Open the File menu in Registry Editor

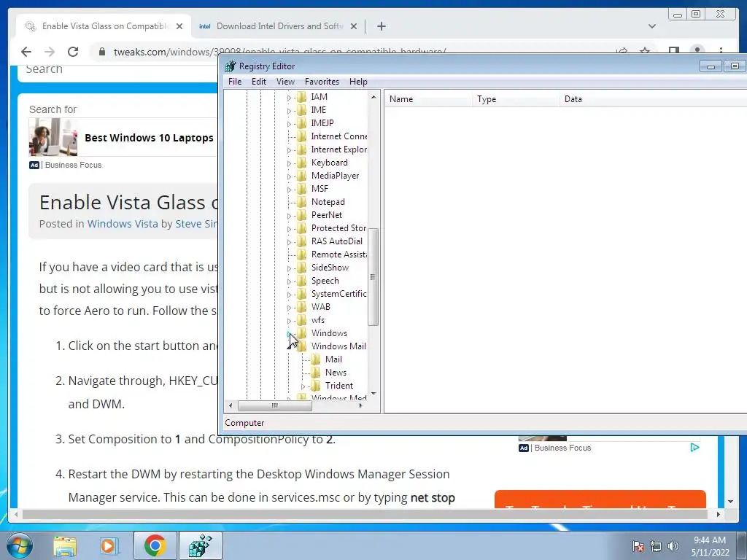235,82
